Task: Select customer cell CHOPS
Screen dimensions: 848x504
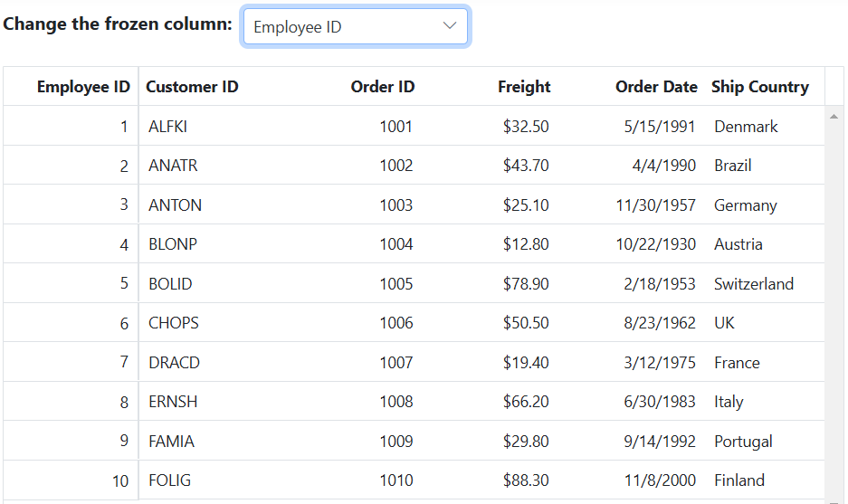Action: 174,323
